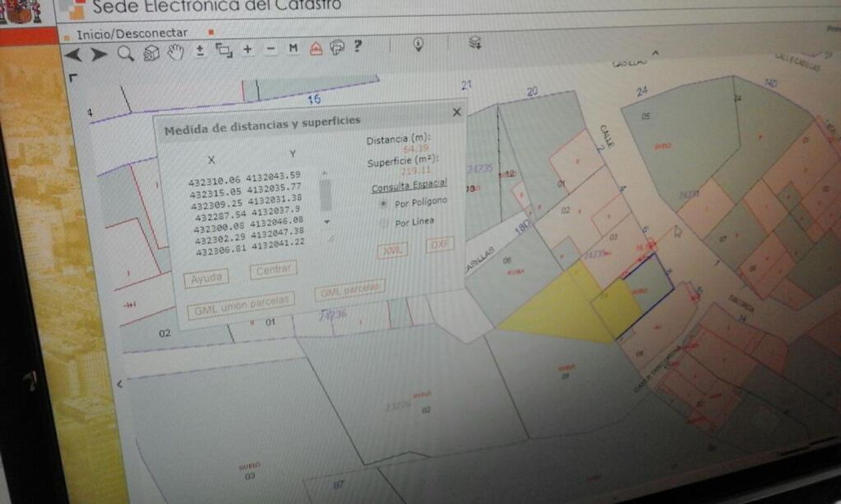The image size is (841, 504).
Task: Click parcel label 21 on the map
Action: click(x=466, y=85)
